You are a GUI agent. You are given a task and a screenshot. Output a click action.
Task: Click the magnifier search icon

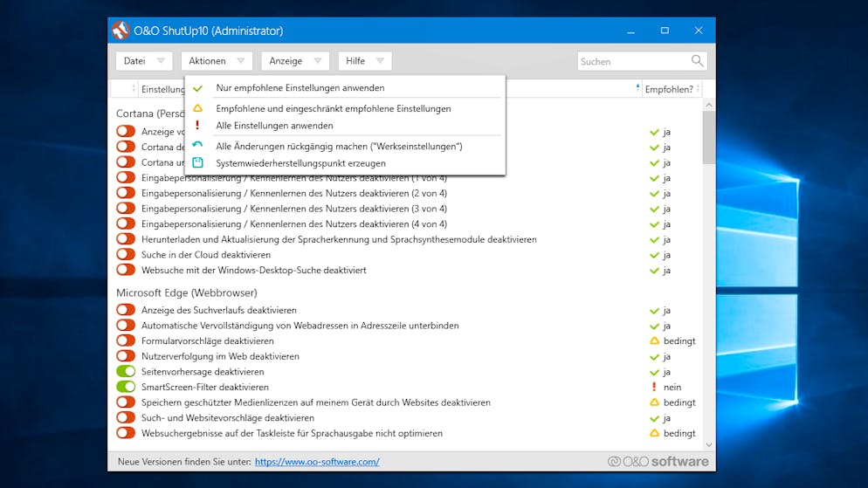(x=697, y=61)
